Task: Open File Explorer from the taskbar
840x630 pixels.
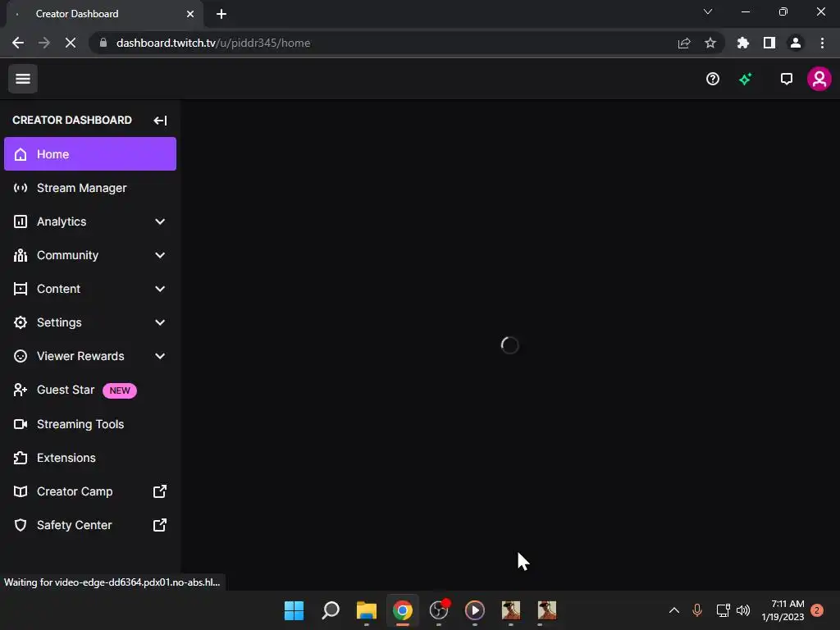Action: pos(367,610)
